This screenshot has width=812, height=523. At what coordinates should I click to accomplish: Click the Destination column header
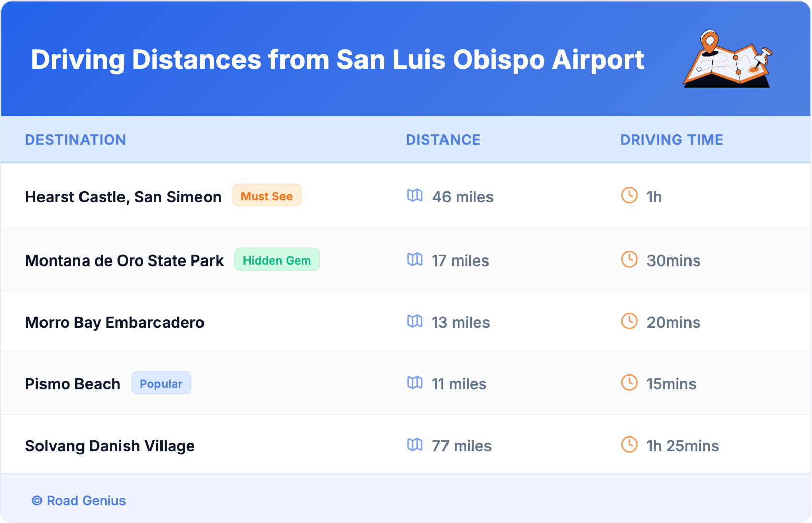(x=75, y=140)
